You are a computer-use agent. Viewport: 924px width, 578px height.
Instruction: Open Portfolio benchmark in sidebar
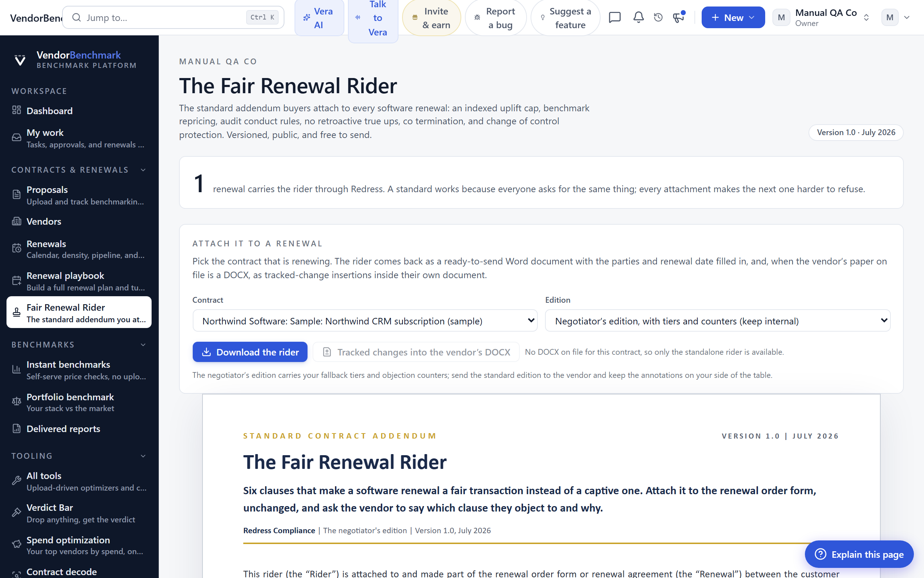(x=79, y=402)
